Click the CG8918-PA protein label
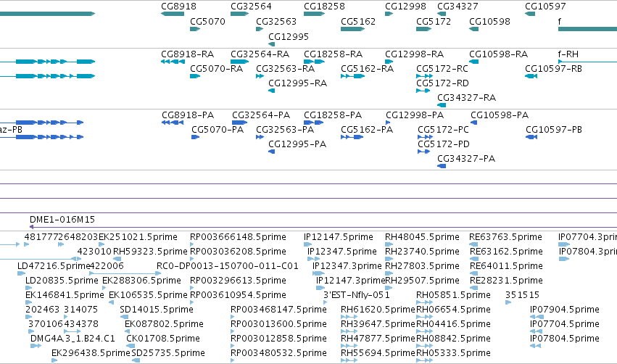This screenshot has width=617, height=364. click(188, 115)
